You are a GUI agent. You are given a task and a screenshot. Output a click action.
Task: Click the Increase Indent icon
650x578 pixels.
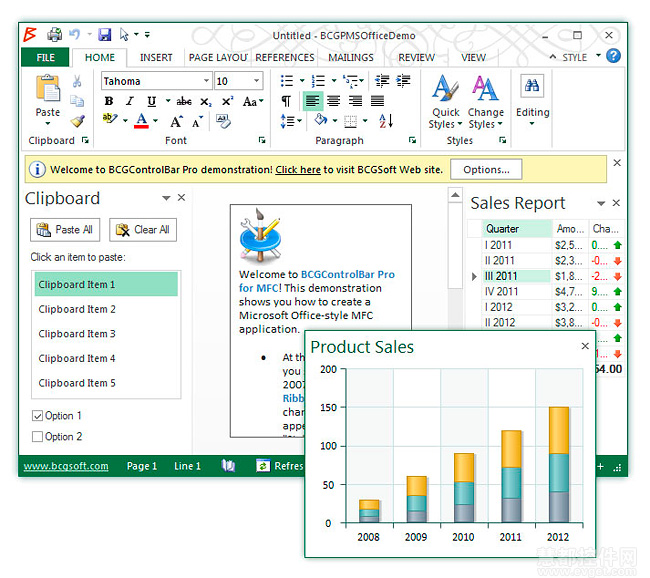403,80
